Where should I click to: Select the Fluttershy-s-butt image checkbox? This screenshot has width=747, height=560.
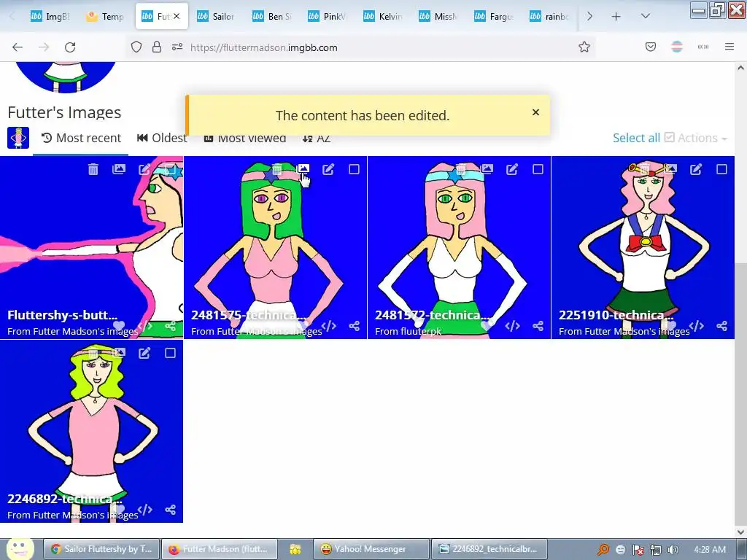(170, 169)
